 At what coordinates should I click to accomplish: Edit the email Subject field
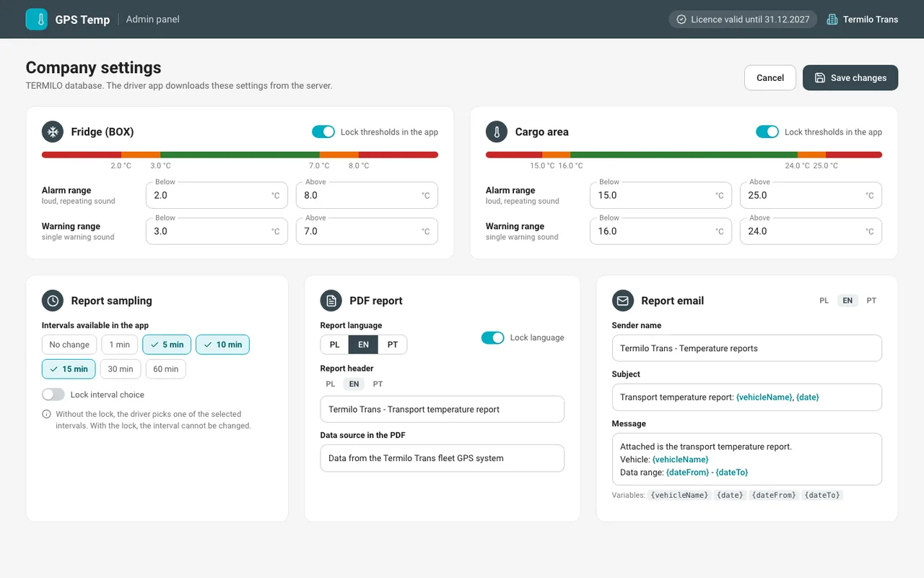(x=747, y=397)
